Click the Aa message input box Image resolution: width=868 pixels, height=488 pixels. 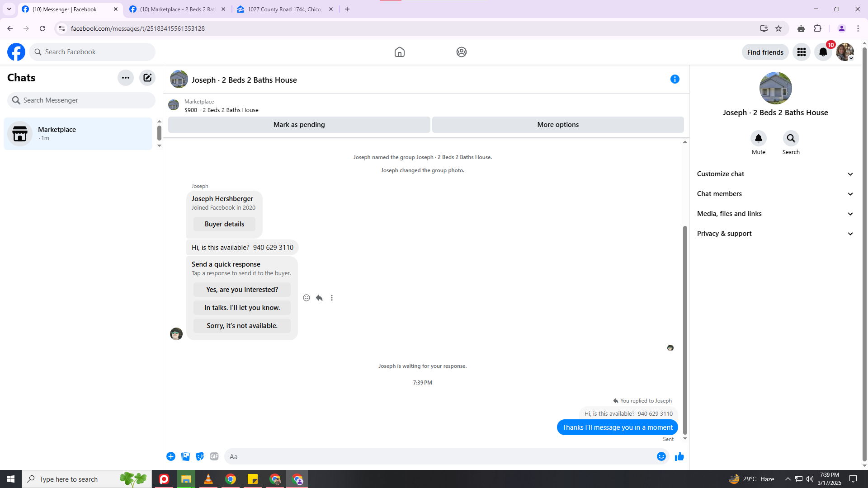[439, 456]
